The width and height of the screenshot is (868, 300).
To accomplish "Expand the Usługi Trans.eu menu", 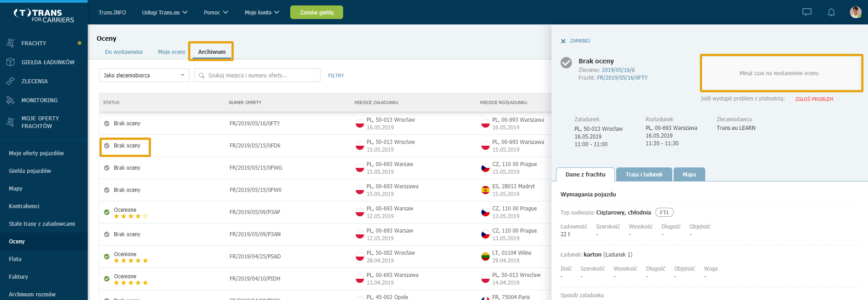I will 165,12.
